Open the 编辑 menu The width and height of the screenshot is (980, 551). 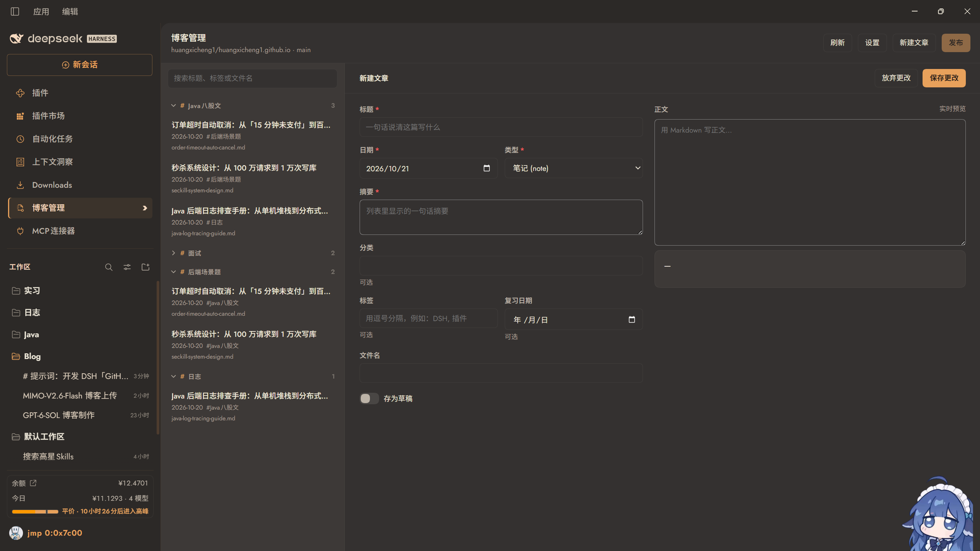(x=70, y=11)
